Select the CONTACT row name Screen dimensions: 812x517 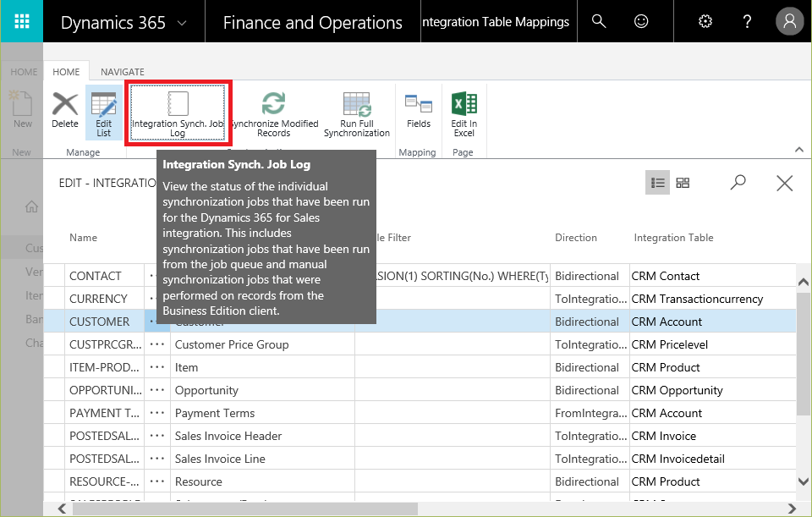96,276
